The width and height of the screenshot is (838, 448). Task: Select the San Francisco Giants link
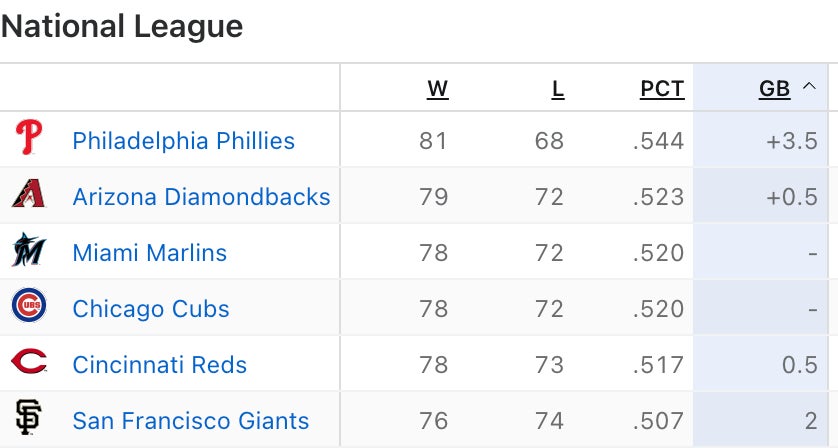click(190, 421)
